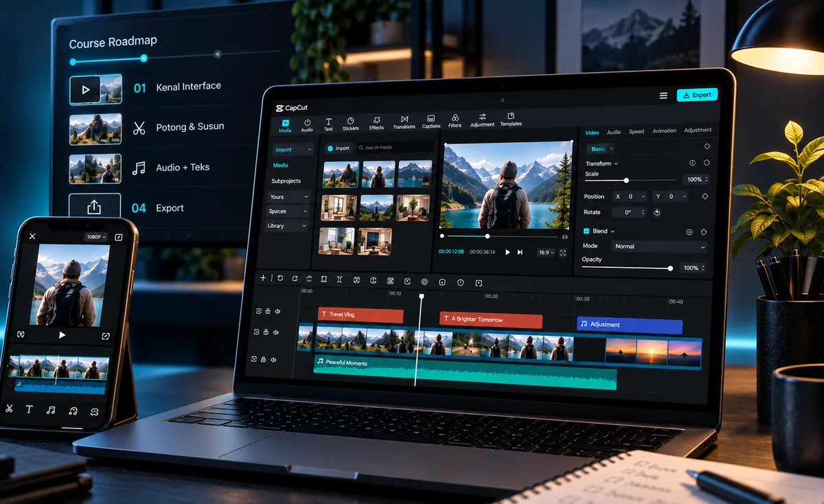Play the preview in the laptop player

508,253
